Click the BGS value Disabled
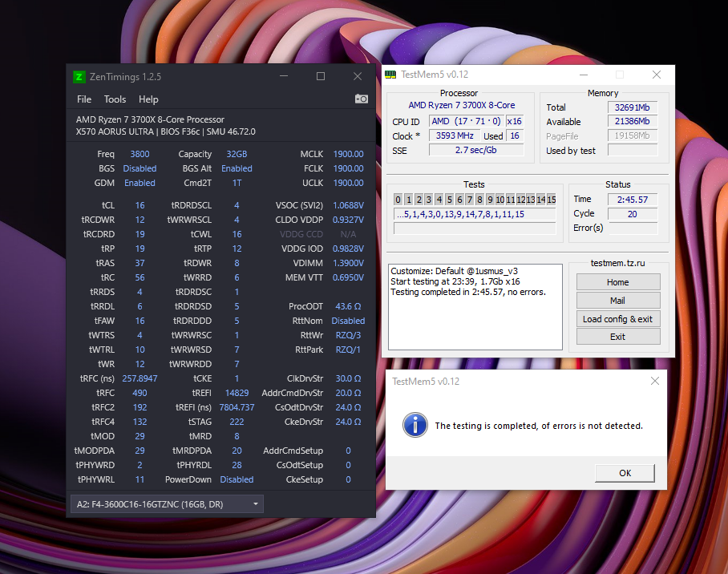The width and height of the screenshot is (728, 574). click(140, 168)
